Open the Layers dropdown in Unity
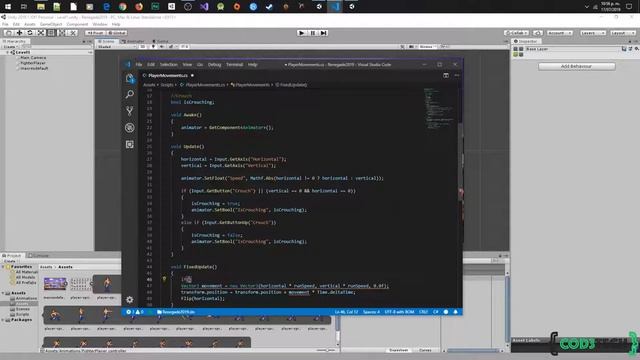 click(593, 33)
